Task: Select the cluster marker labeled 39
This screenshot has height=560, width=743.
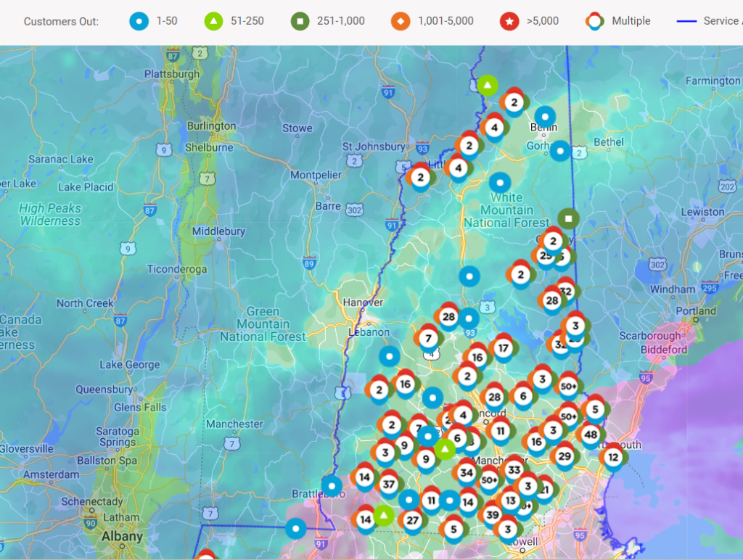Action: coord(493,514)
